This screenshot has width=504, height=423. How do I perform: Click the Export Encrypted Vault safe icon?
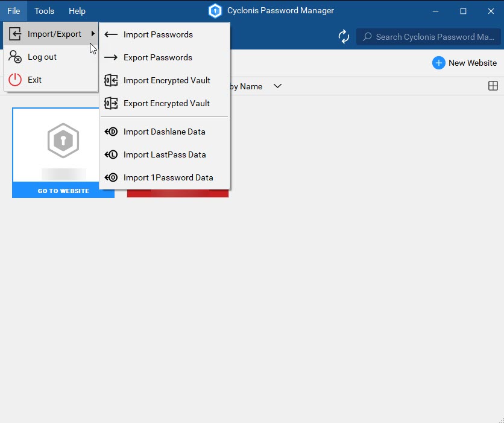[x=111, y=103]
